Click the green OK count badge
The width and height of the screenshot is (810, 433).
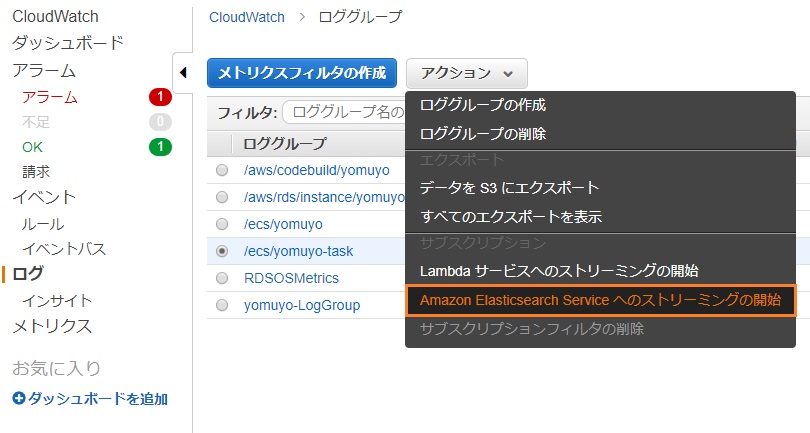160,147
